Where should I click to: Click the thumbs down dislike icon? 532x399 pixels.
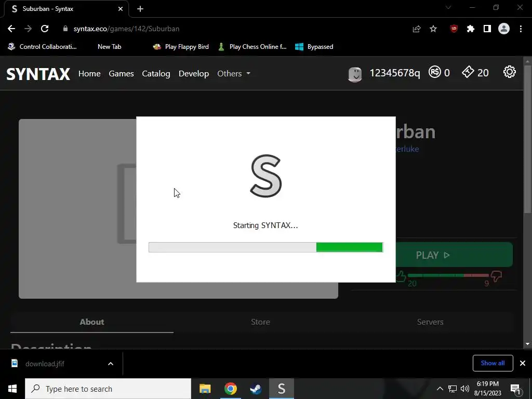(496, 276)
